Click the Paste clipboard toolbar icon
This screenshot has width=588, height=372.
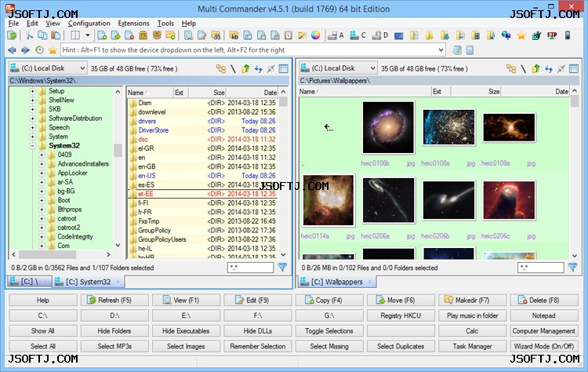pos(56,35)
